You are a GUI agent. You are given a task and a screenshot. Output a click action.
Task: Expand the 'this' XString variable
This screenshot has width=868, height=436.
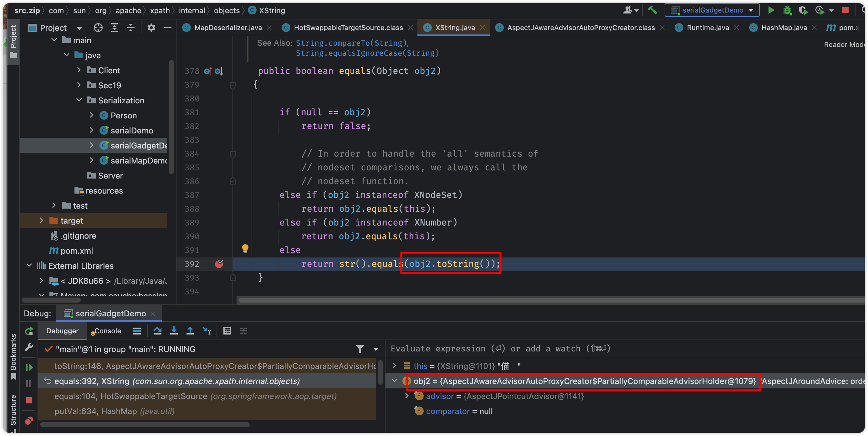click(x=394, y=366)
